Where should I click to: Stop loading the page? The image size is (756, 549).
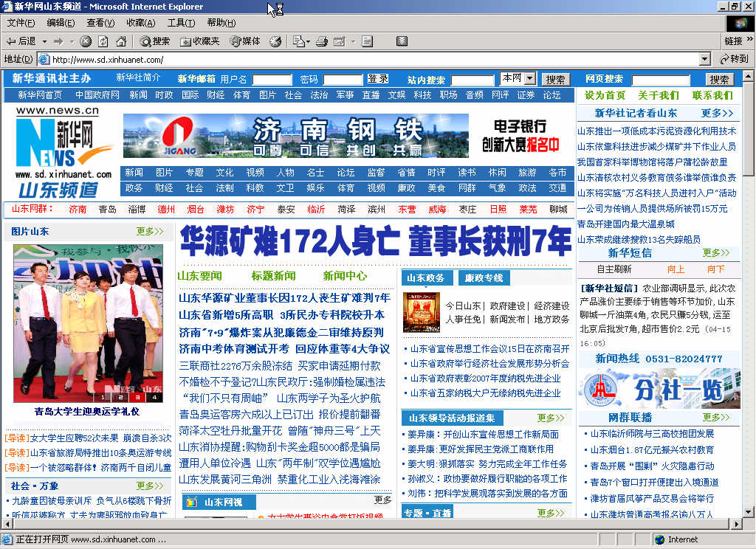(86, 41)
